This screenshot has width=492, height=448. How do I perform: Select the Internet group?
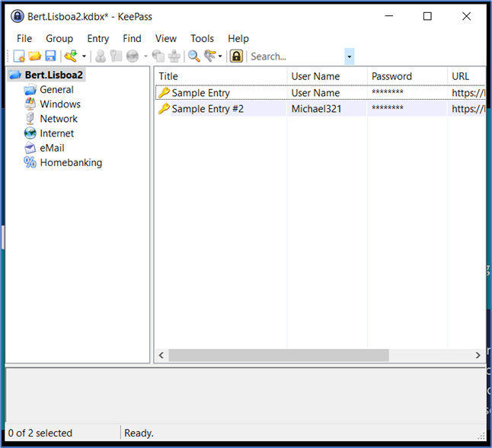click(57, 133)
